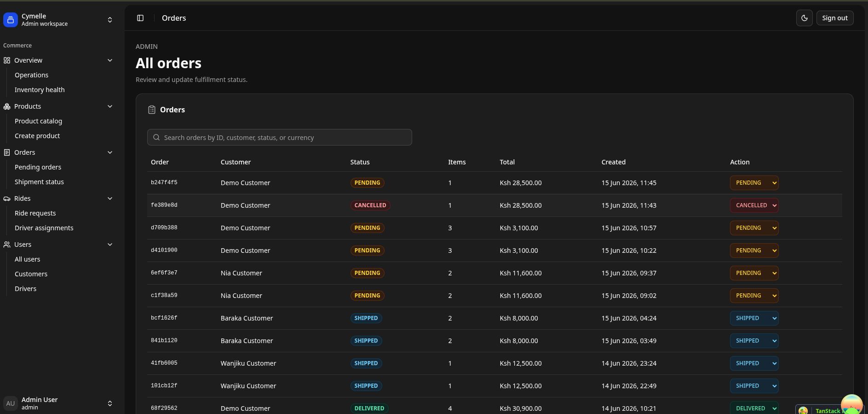868x414 pixels.
Task: Open action dropdown for order 41fb6005
Action: (754, 363)
